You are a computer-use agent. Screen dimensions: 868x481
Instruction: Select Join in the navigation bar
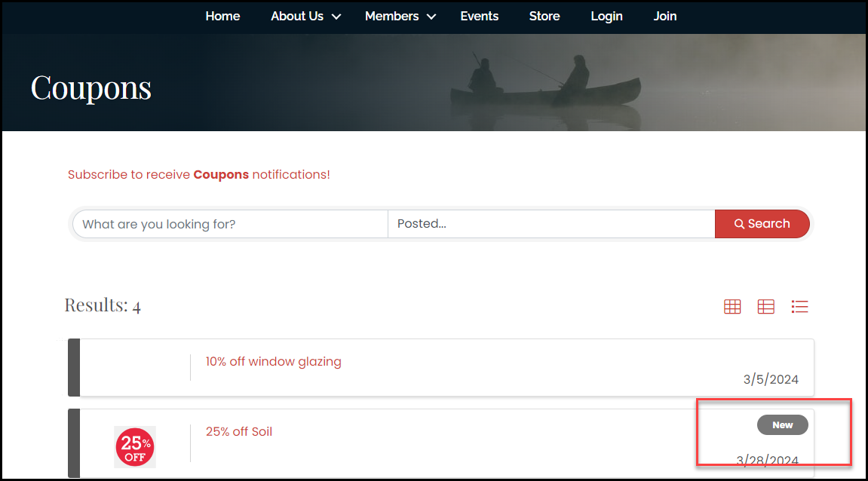(664, 16)
